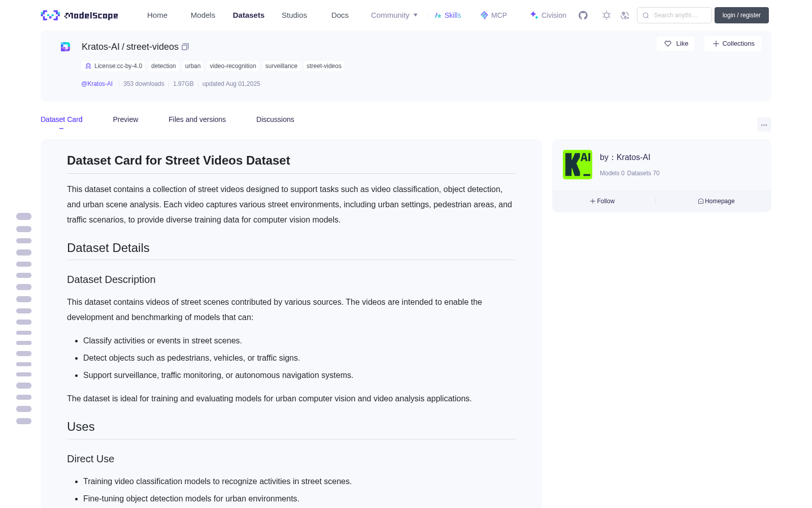This screenshot has width=812, height=508.
Task: Click the Skills icon in the navbar
Action: pos(438,15)
